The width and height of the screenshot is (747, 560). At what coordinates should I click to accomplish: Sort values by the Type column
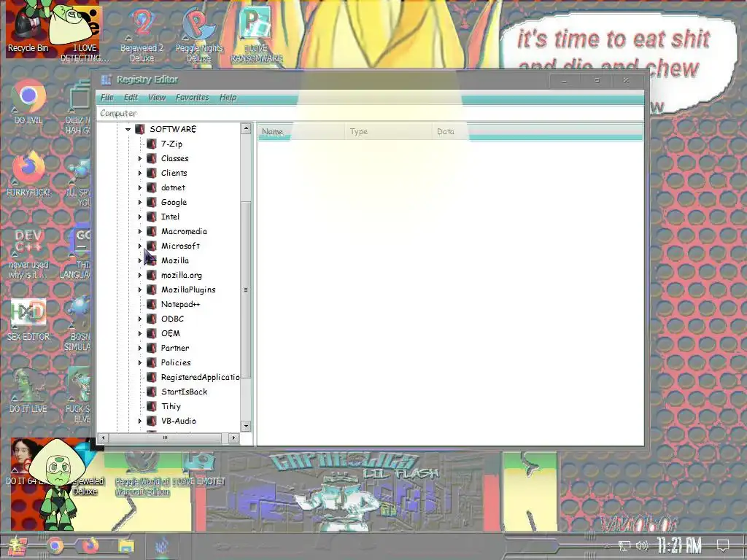click(388, 131)
